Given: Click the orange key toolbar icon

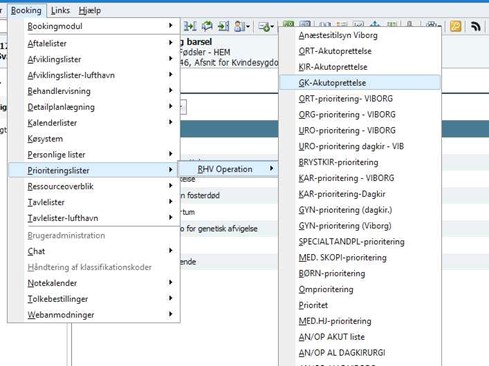Looking at the screenshot, I should coord(455,26).
